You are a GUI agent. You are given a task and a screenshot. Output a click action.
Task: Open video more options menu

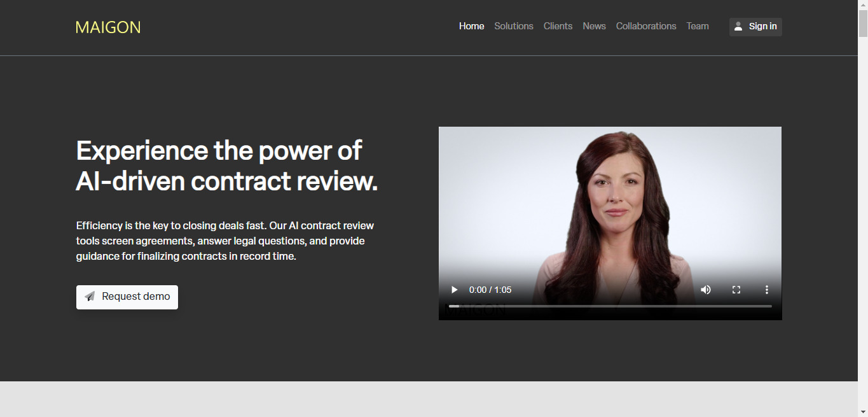[767, 290]
